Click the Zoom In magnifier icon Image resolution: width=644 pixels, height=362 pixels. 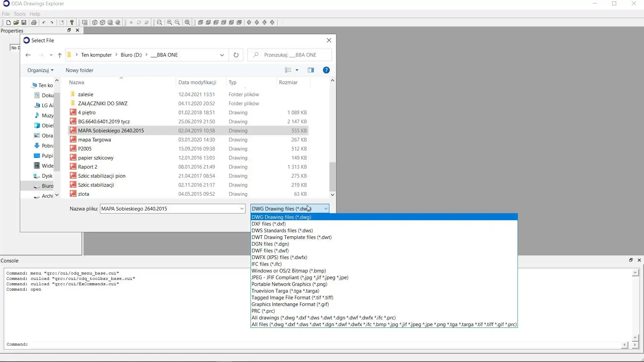pos(170,22)
